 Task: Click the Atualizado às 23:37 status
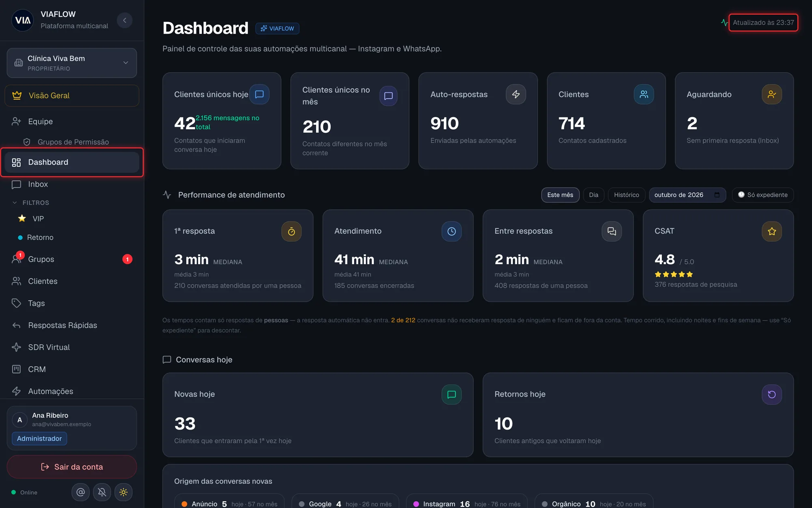pos(763,22)
